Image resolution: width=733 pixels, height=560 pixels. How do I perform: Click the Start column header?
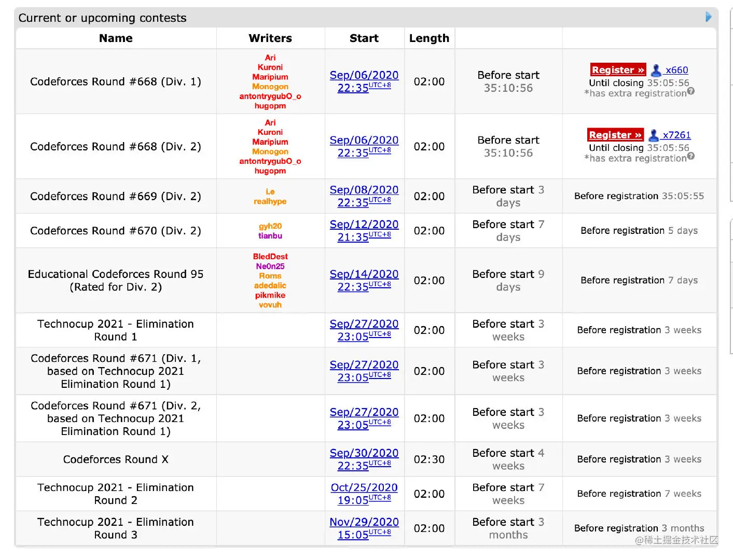[364, 38]
